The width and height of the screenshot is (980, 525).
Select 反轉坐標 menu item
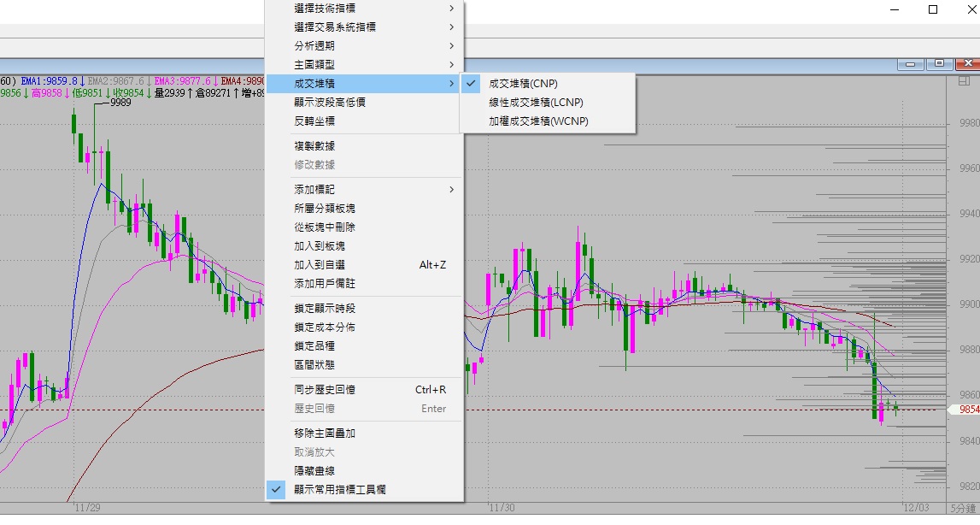pyautogui.click(x=314, y=121)
